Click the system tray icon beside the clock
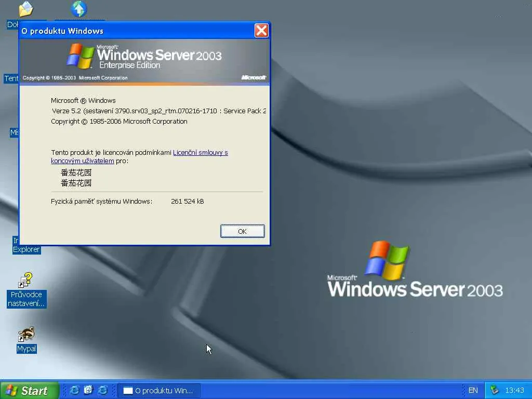The image size is (532, 399). [x=495, y=390]
